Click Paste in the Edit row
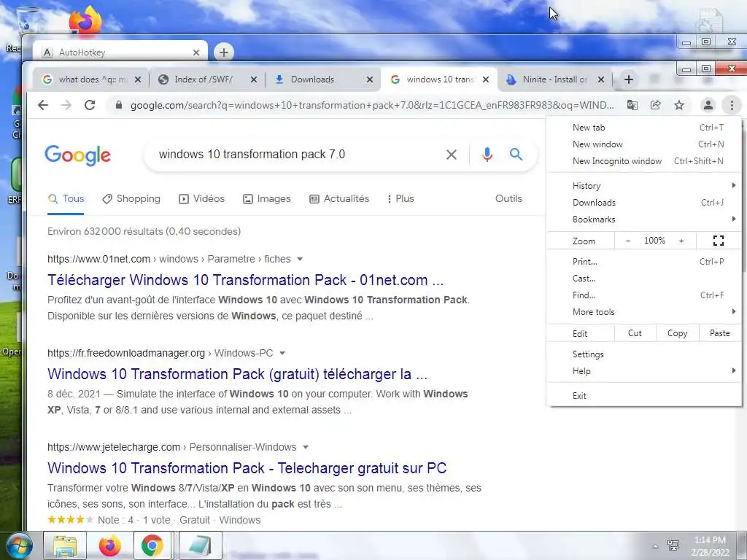The height and width of the screenshot is (560, 747). [x=720, y=333]
